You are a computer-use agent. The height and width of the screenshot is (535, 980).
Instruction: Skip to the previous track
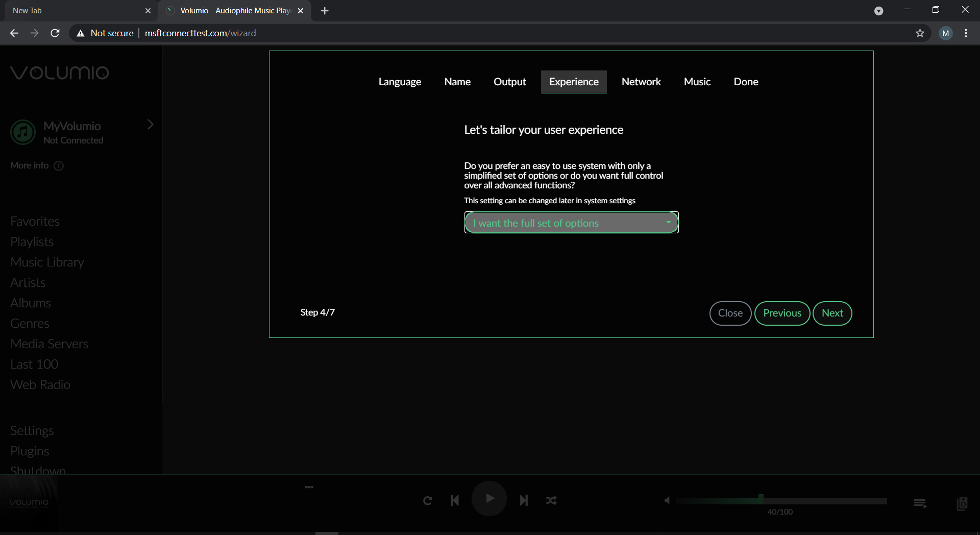(455, 500)
